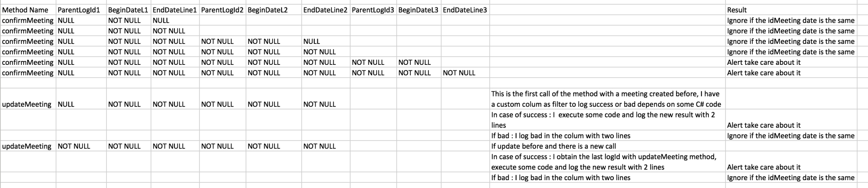
Task: Click the NULL cell under EndDateLine1
Action: (x=161, y=21)
